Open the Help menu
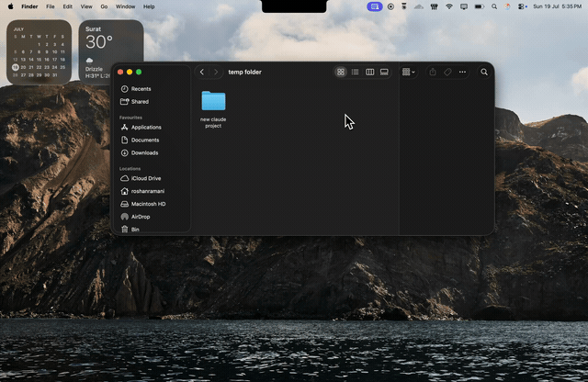 pyautogui.click(x=149, y=6)
